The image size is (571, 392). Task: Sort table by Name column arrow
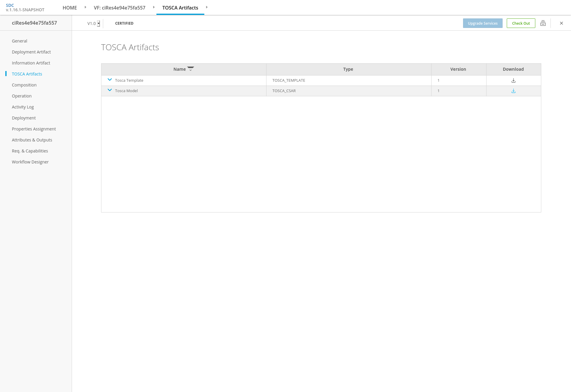(x=191, y=69)
